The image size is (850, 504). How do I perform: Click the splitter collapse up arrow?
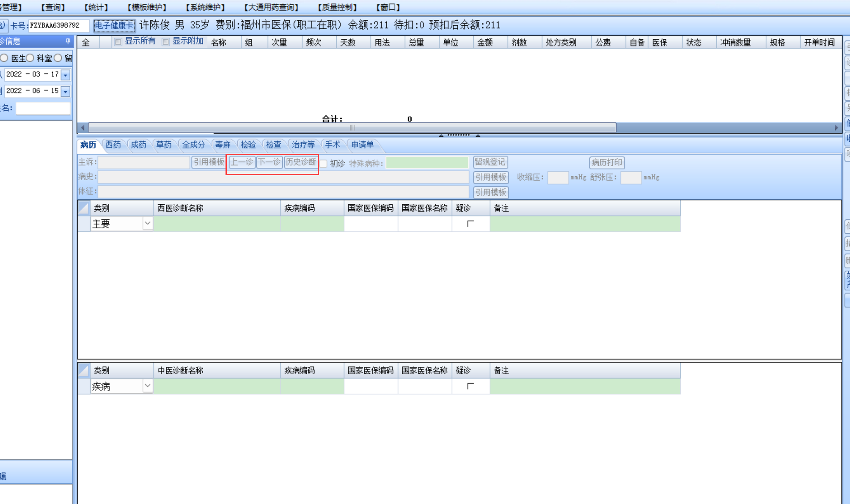point(441,136)
